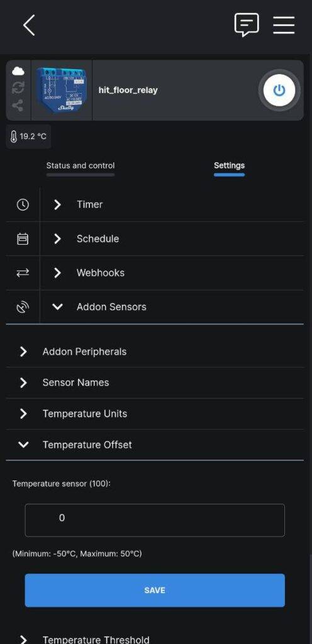The image size is (312, 644).
Task: Click the share icon on device card
Action: 18,106
